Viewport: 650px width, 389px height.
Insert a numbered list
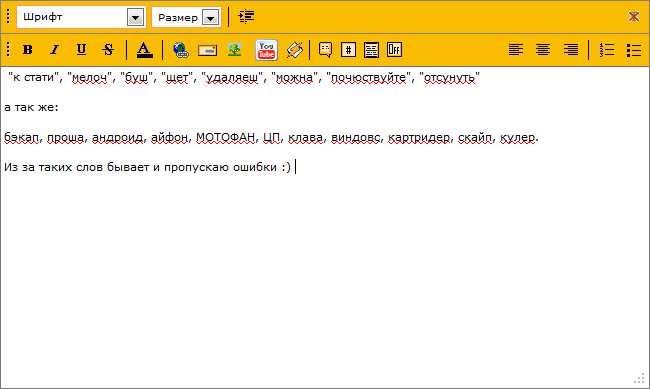607,50
